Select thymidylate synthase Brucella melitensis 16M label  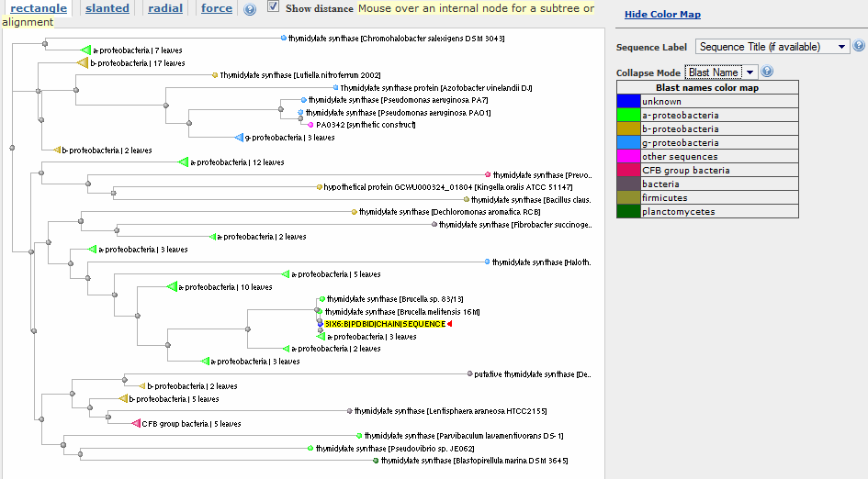pos(402,312)
